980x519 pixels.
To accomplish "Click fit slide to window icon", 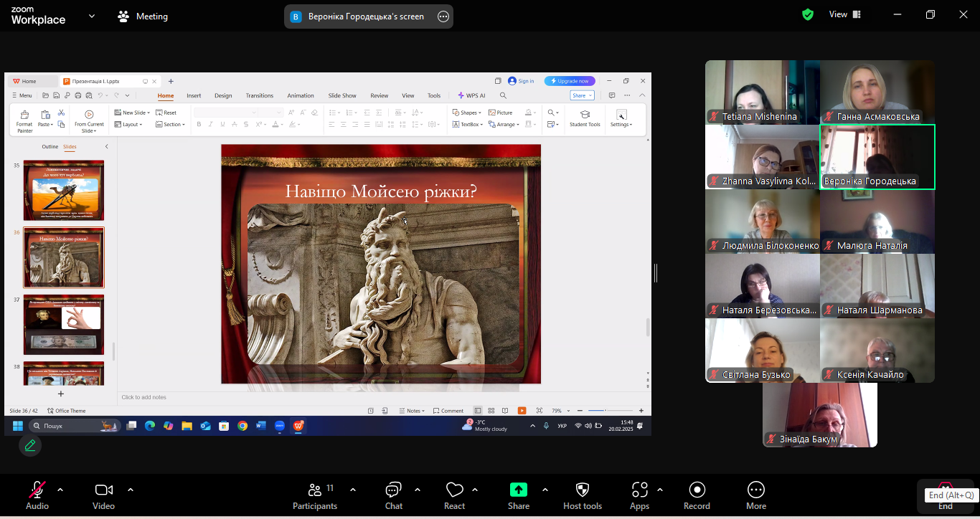I will 540,411.
